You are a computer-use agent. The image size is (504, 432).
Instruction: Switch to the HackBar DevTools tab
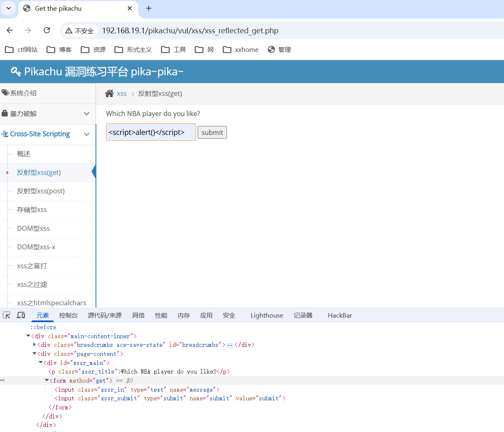pos(340,316)
